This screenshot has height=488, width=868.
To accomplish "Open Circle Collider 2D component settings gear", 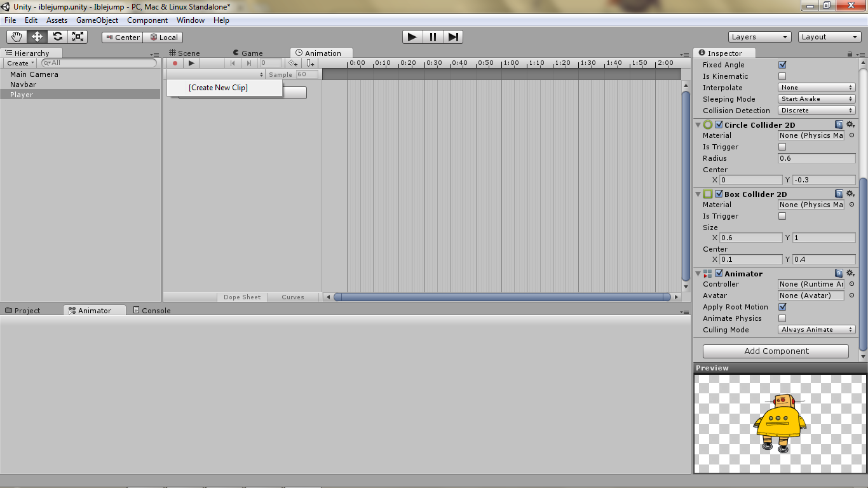I will (851, 125).
